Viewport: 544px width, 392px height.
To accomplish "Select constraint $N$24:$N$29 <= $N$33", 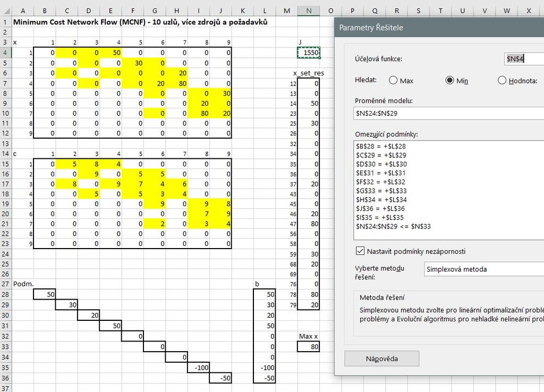I will (393, 226).
